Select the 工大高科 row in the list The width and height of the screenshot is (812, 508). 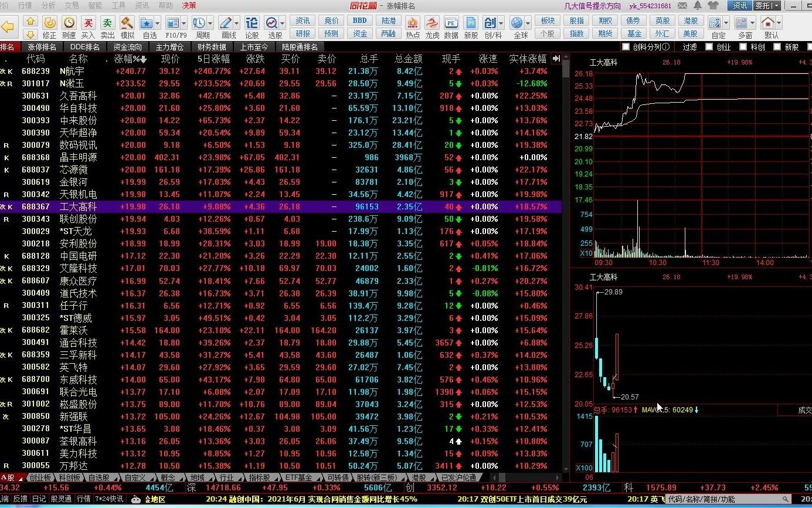[281, 206]
